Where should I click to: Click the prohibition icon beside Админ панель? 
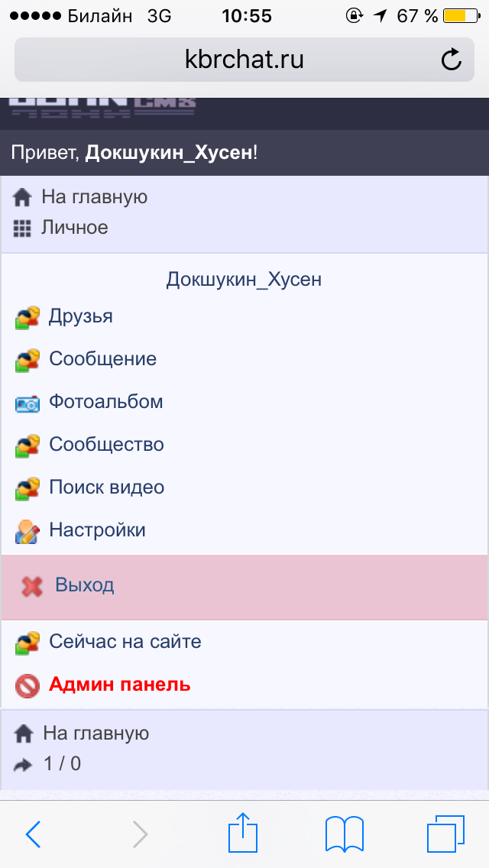point(28,685)
